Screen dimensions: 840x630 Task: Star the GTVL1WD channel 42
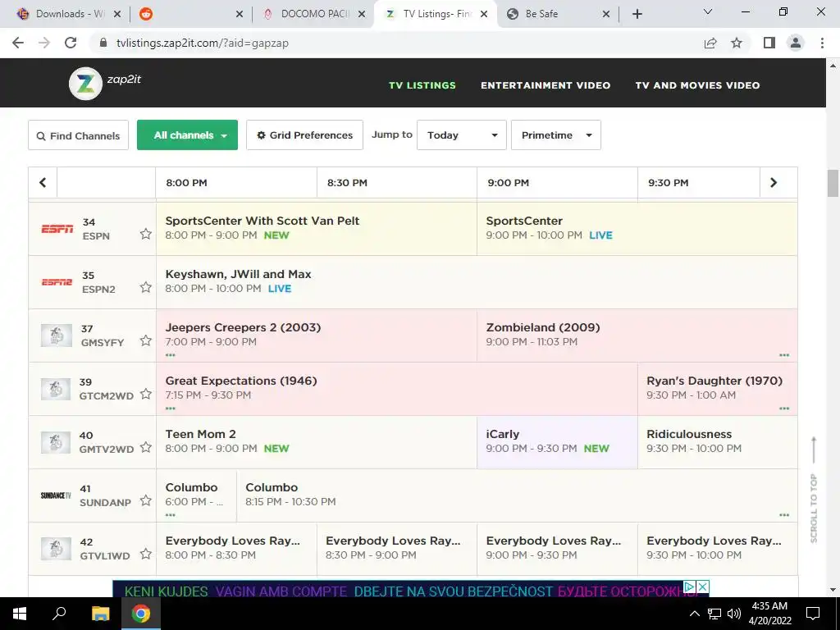coord(146,554)
